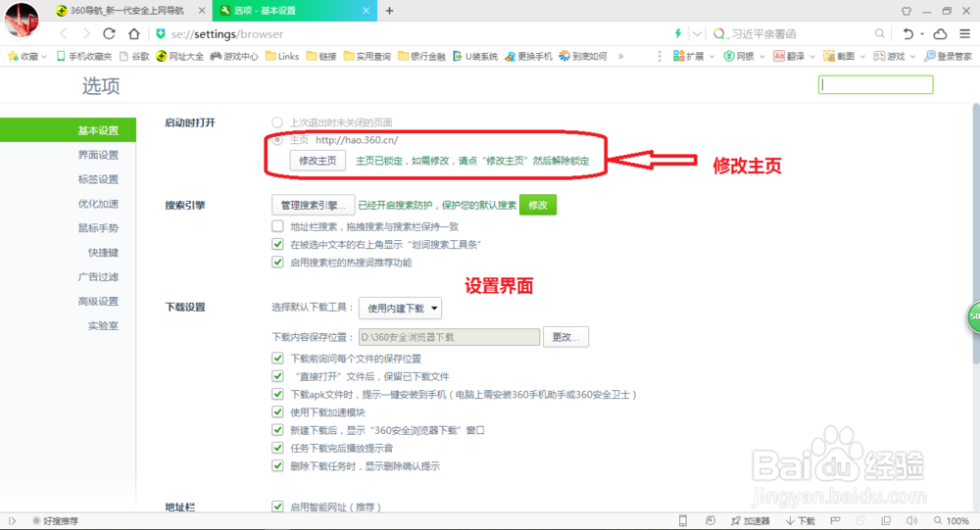Go to homepage via house icon
Image resolution: width=980 pixels, height=530 pixels.
(x=133, y=33)
